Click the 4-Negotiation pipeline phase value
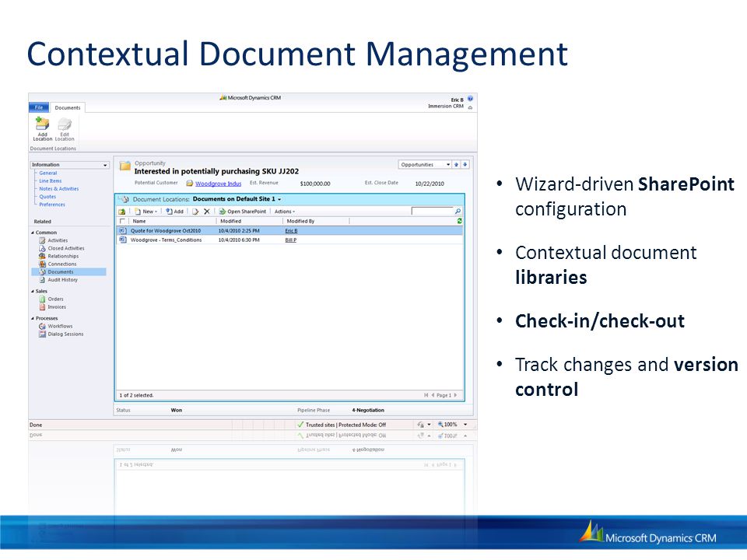This screenshot has height=560, width=747. tap(368, 410)
